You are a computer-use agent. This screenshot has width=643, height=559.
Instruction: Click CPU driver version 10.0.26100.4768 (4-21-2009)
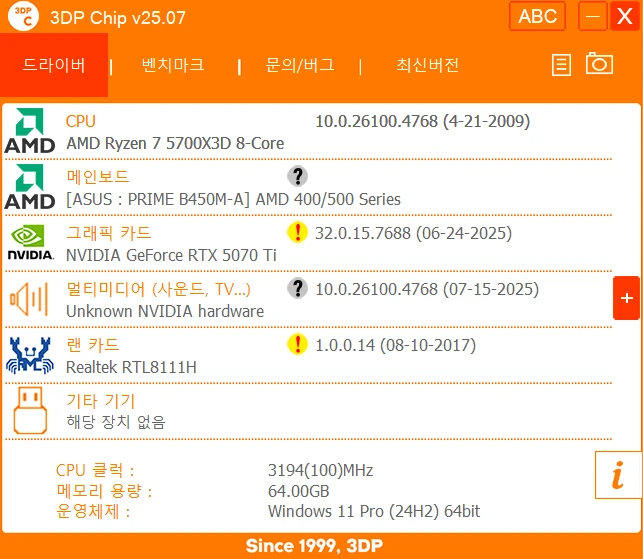pyautogui.click(x=423, y=121)
